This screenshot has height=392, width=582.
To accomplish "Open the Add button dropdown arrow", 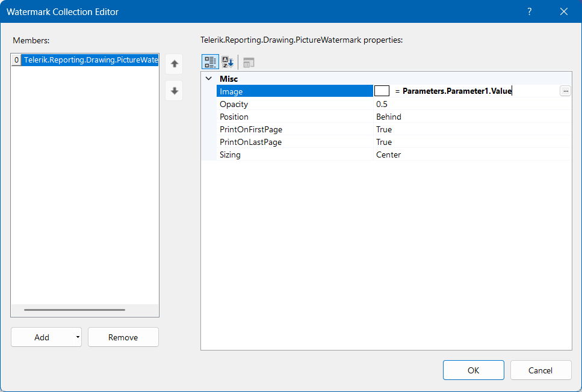I will (x=78, y=337).
